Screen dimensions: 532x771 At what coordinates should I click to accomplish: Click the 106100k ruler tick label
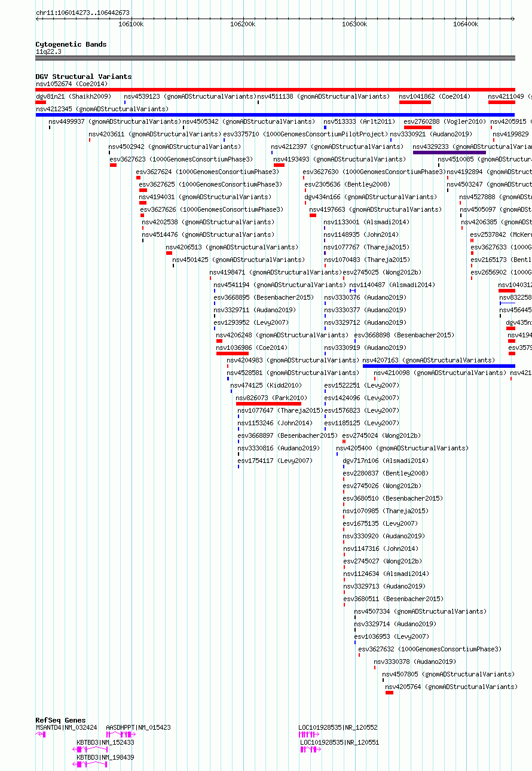pyautogui.click(x=131, y=24)
